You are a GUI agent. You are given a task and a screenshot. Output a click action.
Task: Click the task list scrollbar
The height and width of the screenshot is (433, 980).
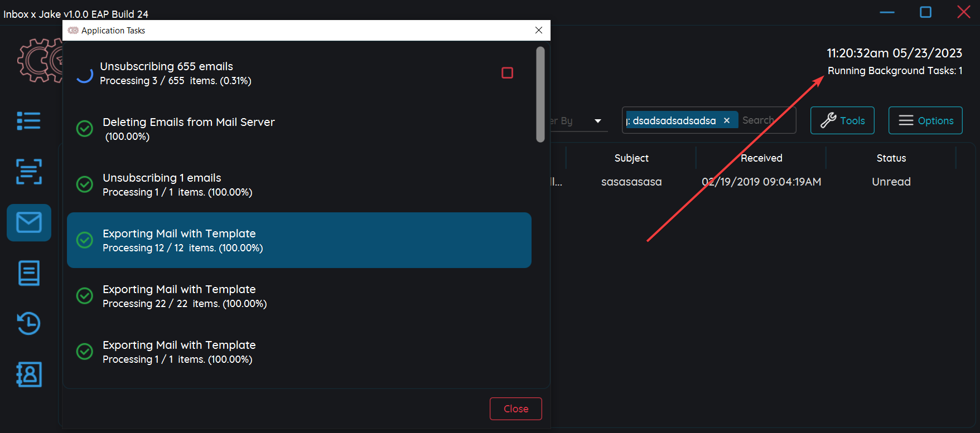coord(540,95)
